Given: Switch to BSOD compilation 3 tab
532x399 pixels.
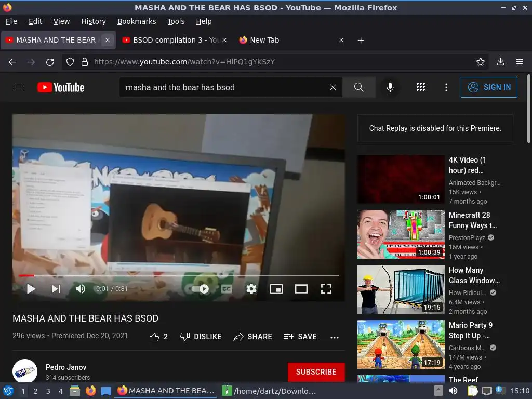Looking at the screenshot, I should tap(175, 40).
